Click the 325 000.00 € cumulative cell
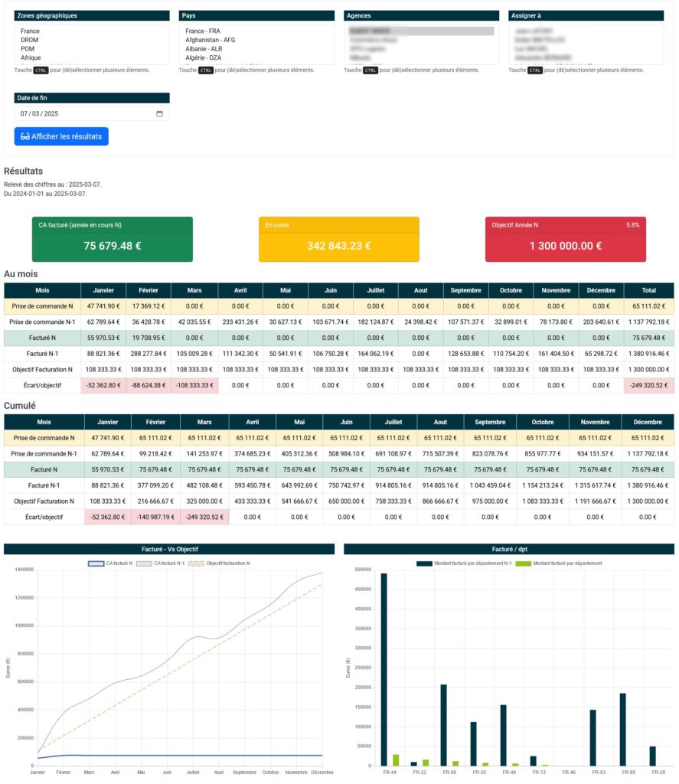 pos(204,501)
